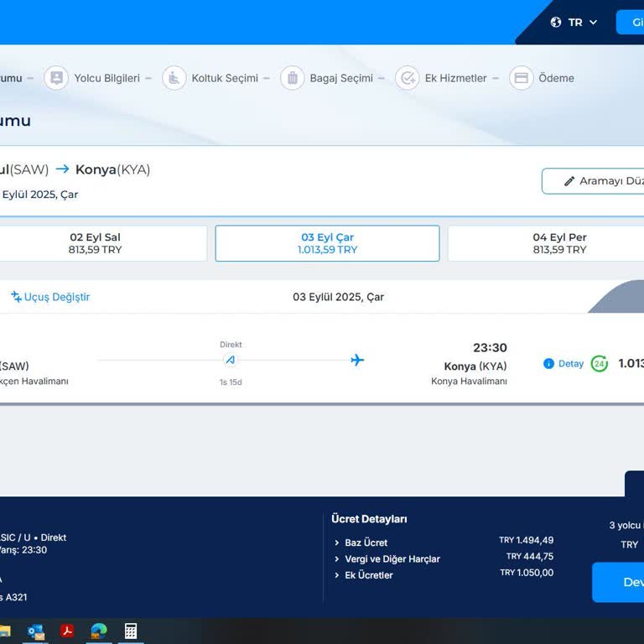The height and width of the screenshot is (644, 644).
Task: Select the 04 Eyl Per date tab
Action: pos(559,243)
